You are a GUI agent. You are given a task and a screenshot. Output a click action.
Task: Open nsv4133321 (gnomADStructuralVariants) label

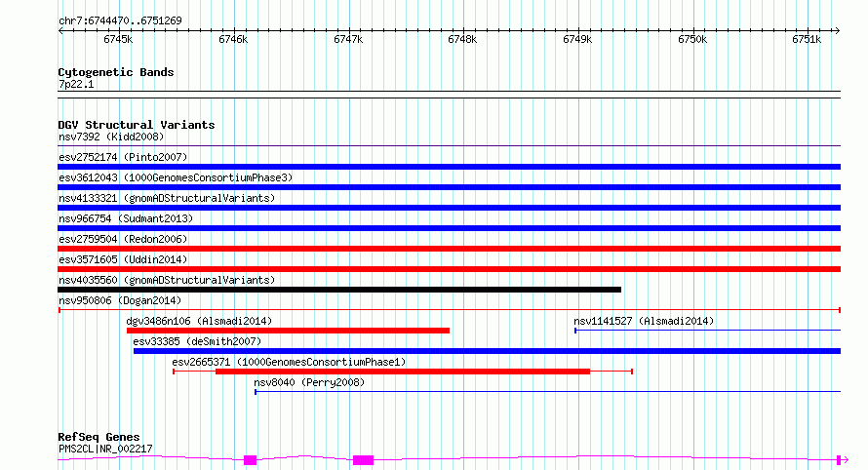point(167,198)
